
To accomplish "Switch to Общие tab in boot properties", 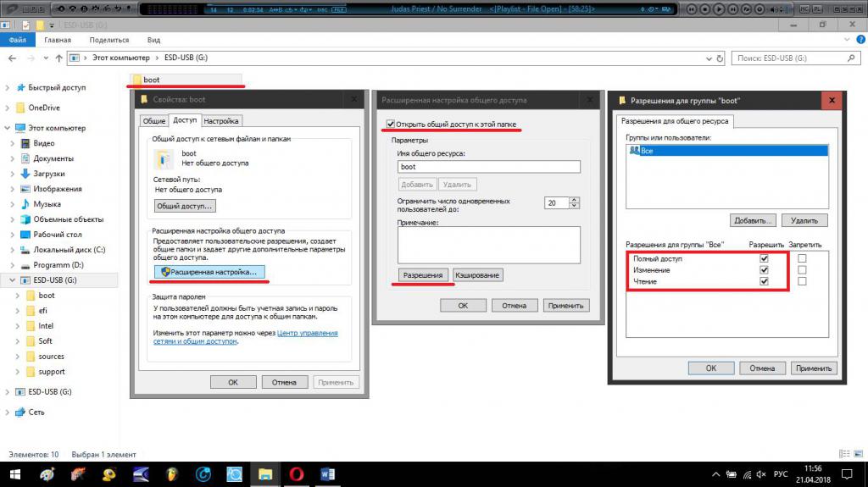I will (x=154, y=120).
